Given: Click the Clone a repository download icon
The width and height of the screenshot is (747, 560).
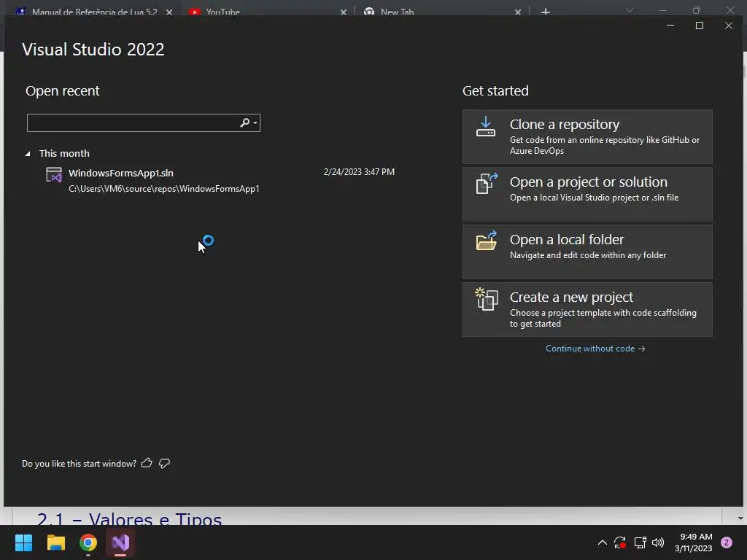Looking at the screenshot, I should coord(485,127).
